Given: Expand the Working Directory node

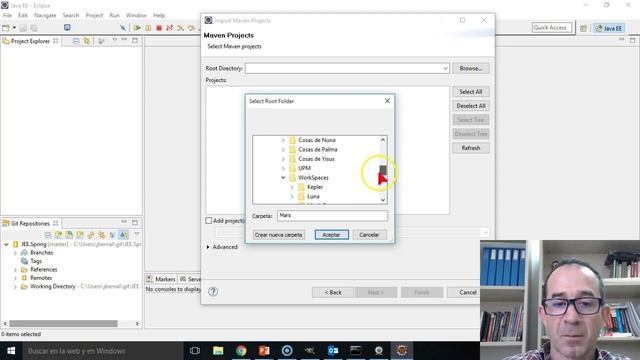Looking at the screenshot, I should click(x=16, y=287).
